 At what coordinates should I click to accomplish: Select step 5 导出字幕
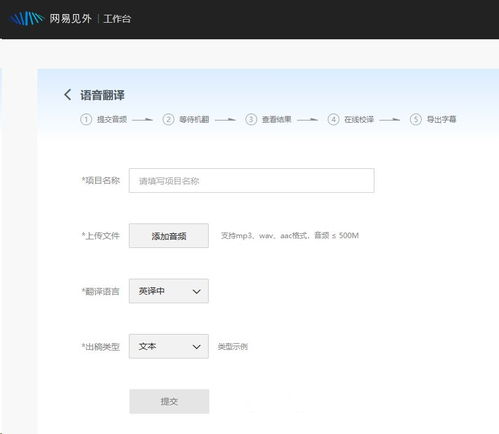click(x=433, y=119)
